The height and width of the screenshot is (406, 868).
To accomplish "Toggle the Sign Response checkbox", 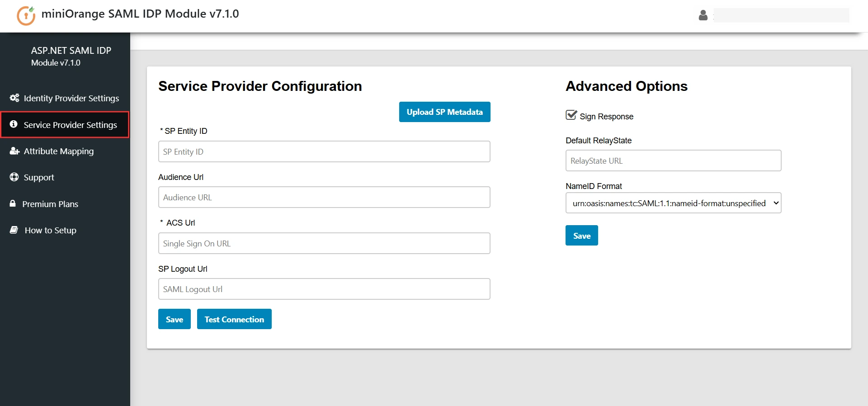I will click(x=571, y=115).
